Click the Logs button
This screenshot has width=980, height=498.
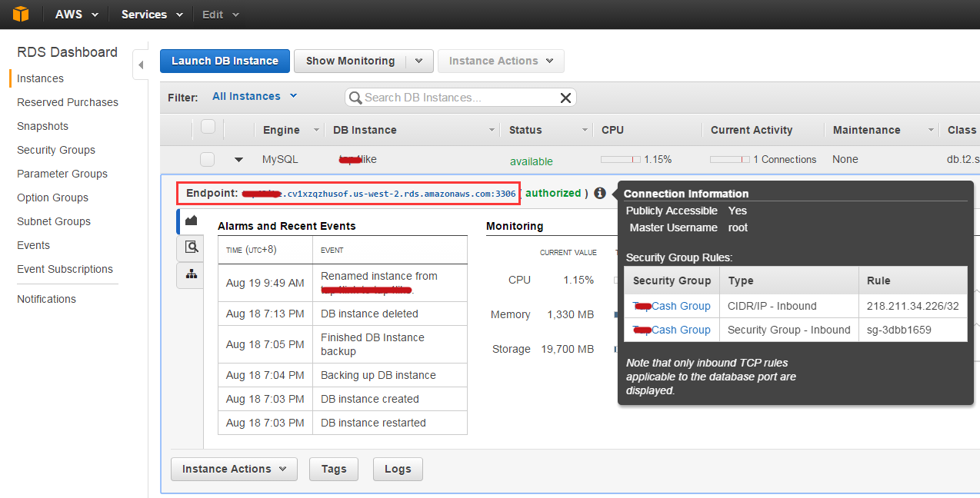point(398,469)
